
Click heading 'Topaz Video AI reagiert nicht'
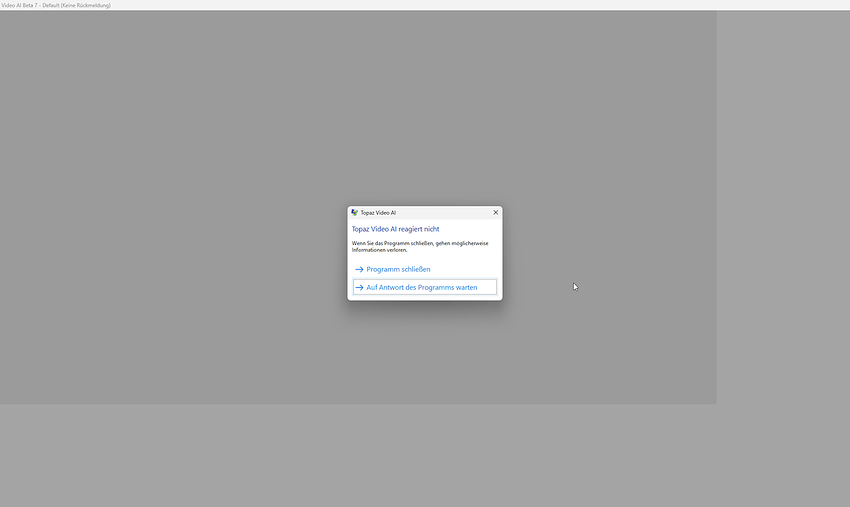click(x=395, y=229)
